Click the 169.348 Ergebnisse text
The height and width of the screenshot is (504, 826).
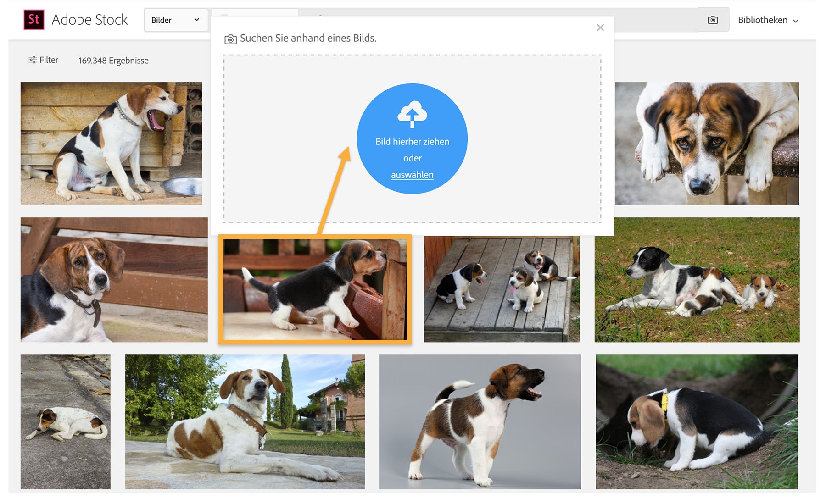[x=113, y=61]
